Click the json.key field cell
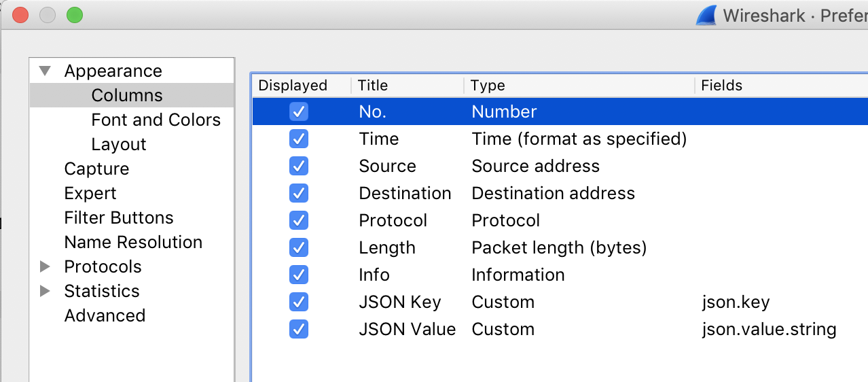This screenshot has width=868, height=382. pos(736,302)
